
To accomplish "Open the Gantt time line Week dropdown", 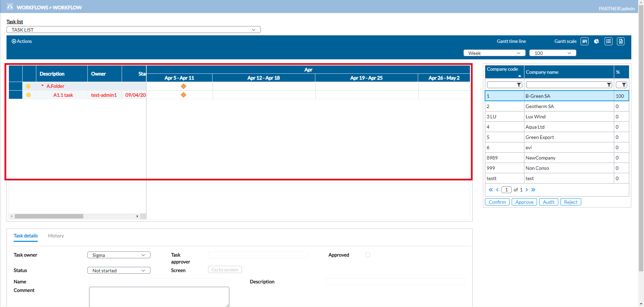I will click(x=494, y=53).
